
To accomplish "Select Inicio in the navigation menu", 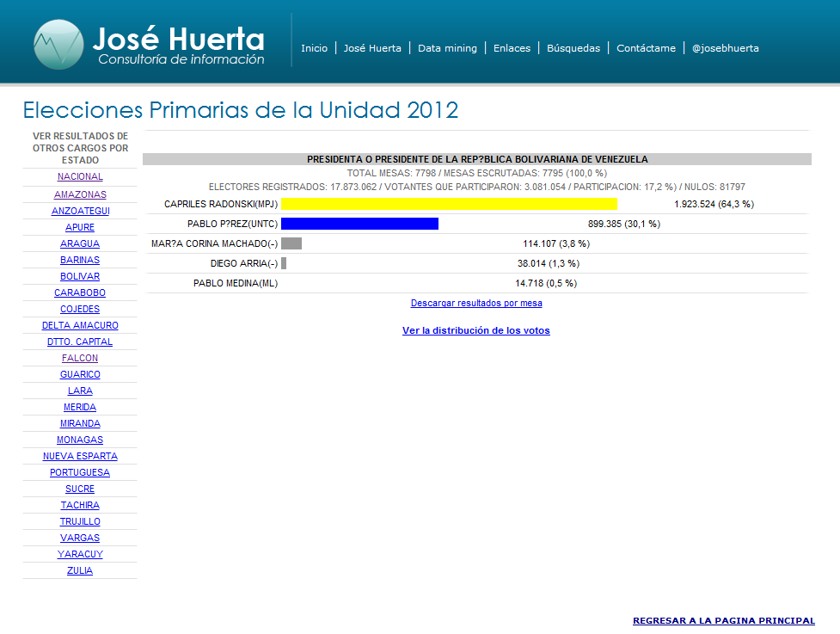I will [314, 48].
